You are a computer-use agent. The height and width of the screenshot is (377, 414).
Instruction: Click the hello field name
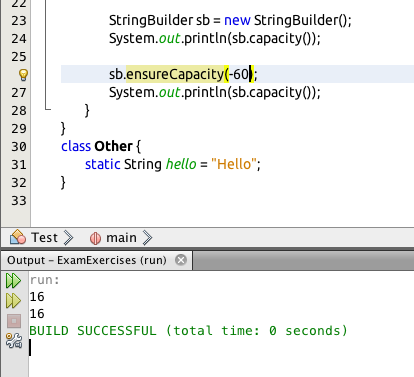[x=181, y=164]
